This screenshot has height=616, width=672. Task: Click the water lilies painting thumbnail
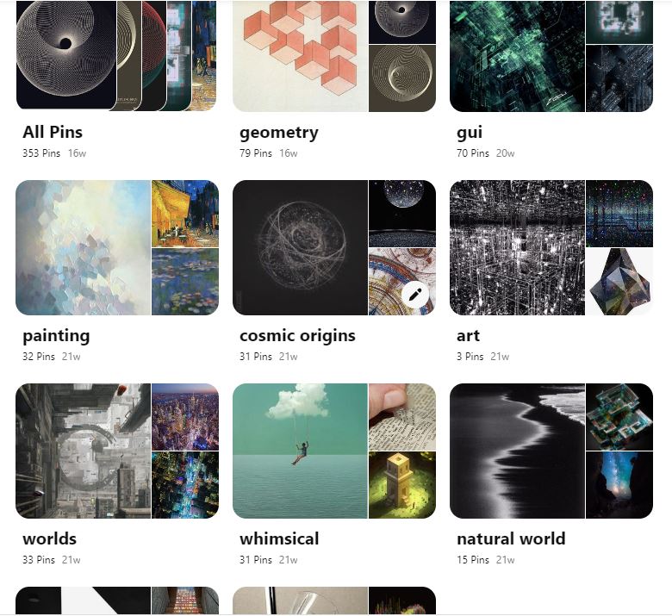(185, 282)
